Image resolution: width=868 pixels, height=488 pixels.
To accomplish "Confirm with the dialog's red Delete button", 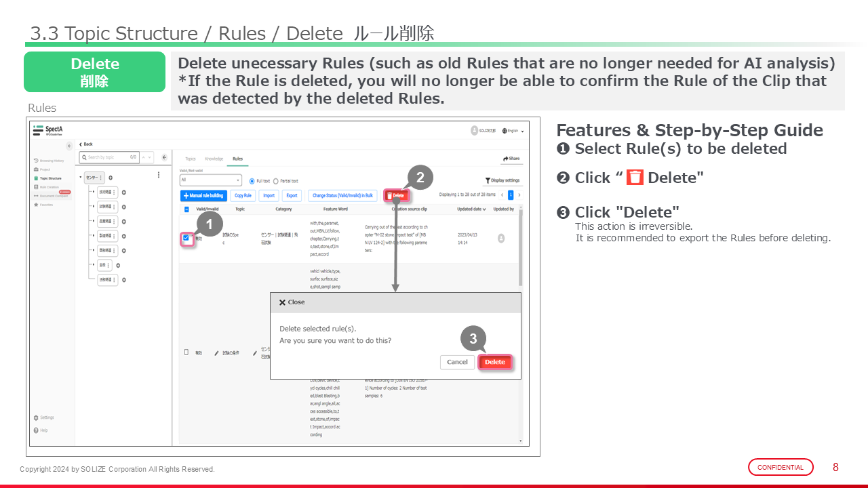I will pyautogui.click(x=494, y=362).
